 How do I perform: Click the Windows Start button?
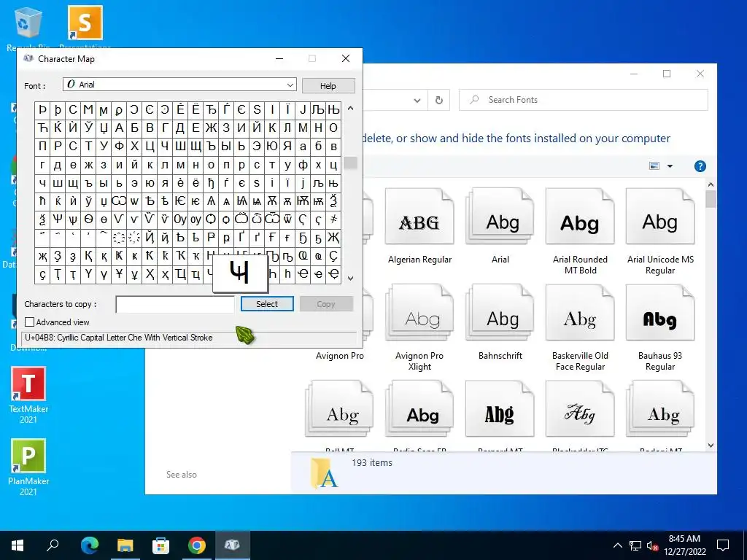tap(18, 545)
